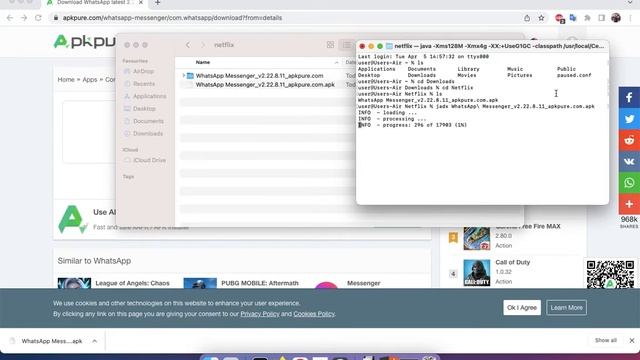The image size is (640, 360).
Task: Select the Download WhatsApp browser tab
Action: tap(95, 3)
